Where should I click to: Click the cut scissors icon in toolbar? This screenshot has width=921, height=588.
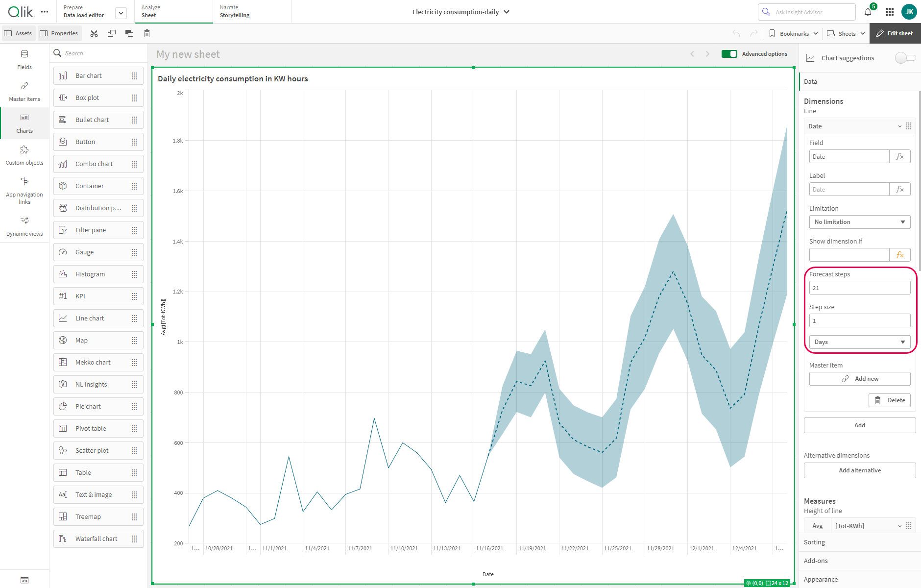(94, 33)
